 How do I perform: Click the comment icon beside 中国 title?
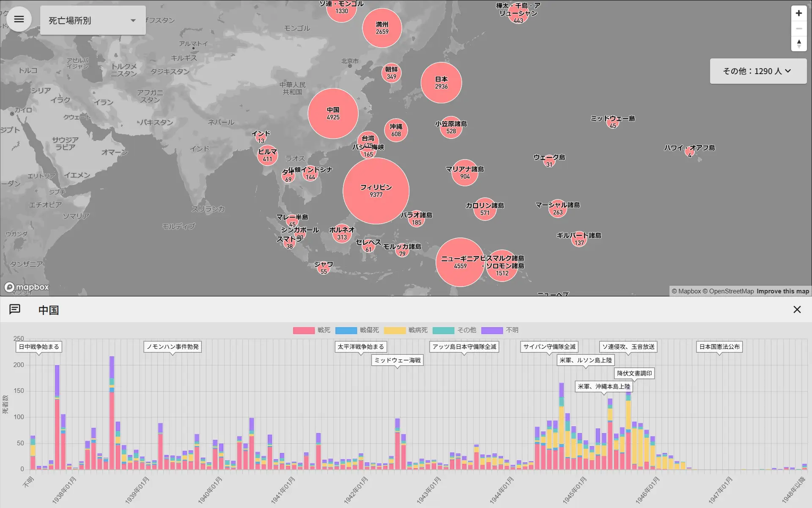15,309
